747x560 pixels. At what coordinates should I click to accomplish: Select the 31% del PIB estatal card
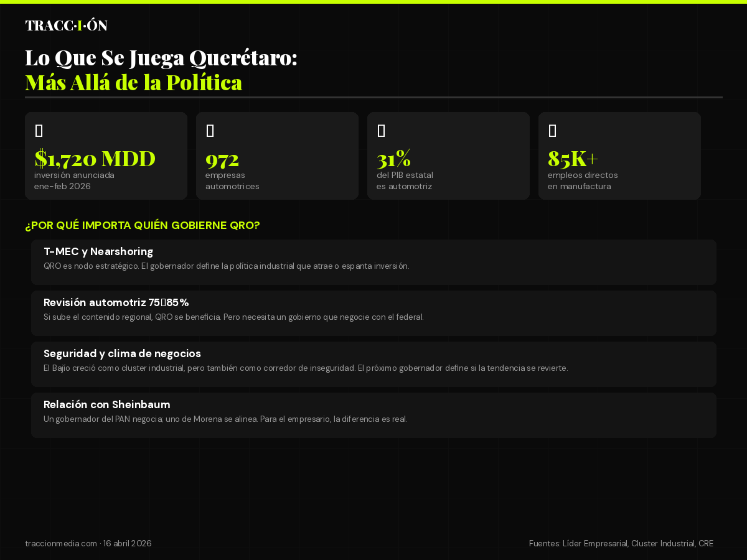click(448, 156)
